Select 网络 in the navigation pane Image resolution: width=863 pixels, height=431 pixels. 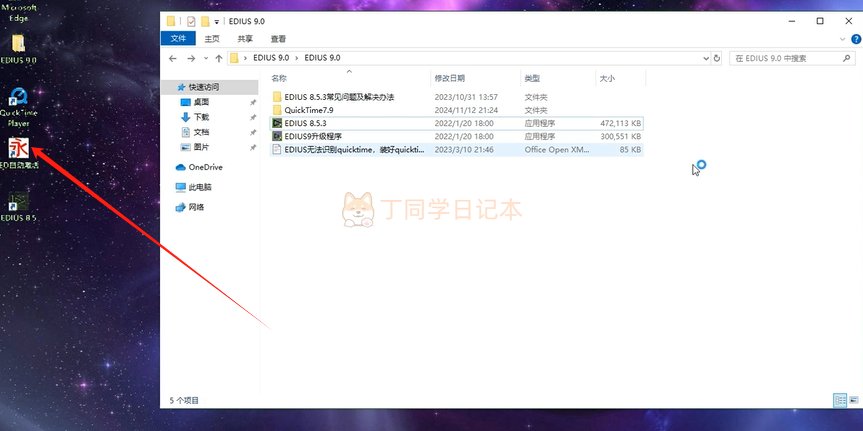tap(190, 207)
